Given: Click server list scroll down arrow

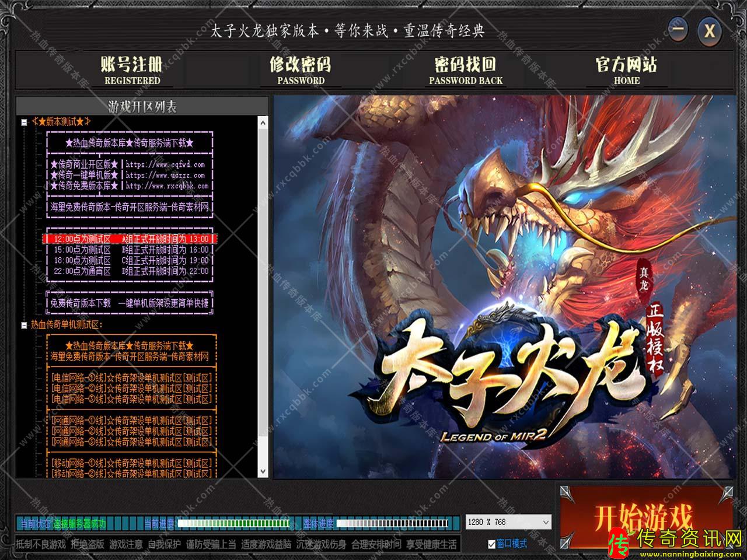Looking at the screenshot, I should [x=263, y=471].
